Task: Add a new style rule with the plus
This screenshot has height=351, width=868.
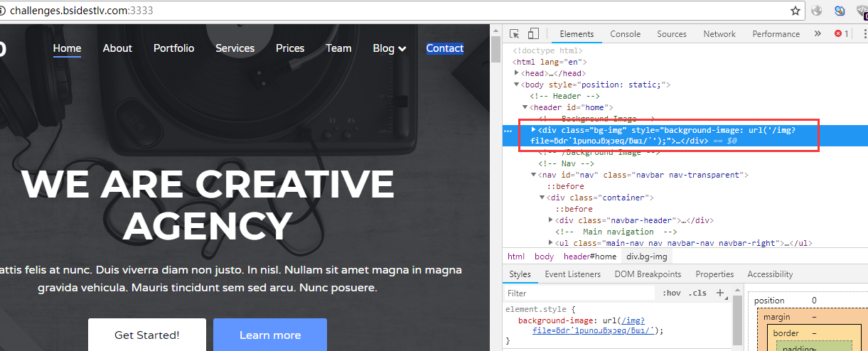Action: 719,293
